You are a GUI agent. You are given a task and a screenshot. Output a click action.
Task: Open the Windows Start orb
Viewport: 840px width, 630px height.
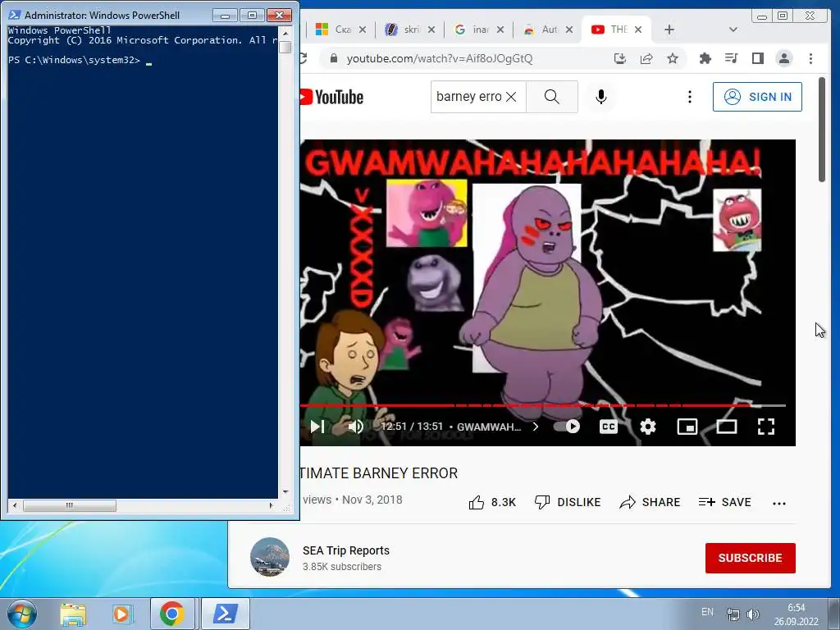click(22, 614)
